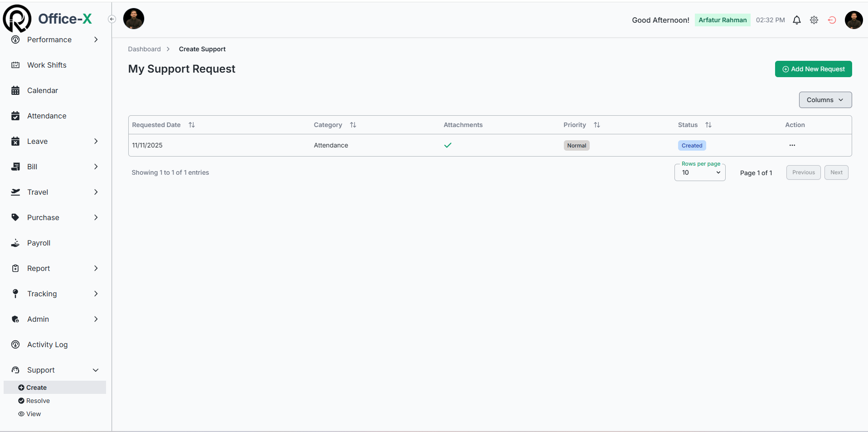
Task: Click the Priority column sort icon
Action: click(x=597, y=125)
